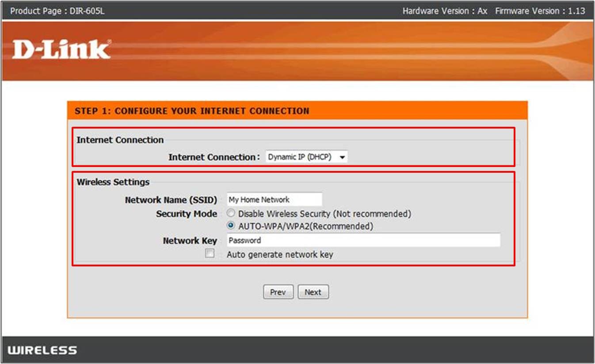Click the Network Name (SSID) text field
This screenshot has height=364, width=595.
point(274,200)
